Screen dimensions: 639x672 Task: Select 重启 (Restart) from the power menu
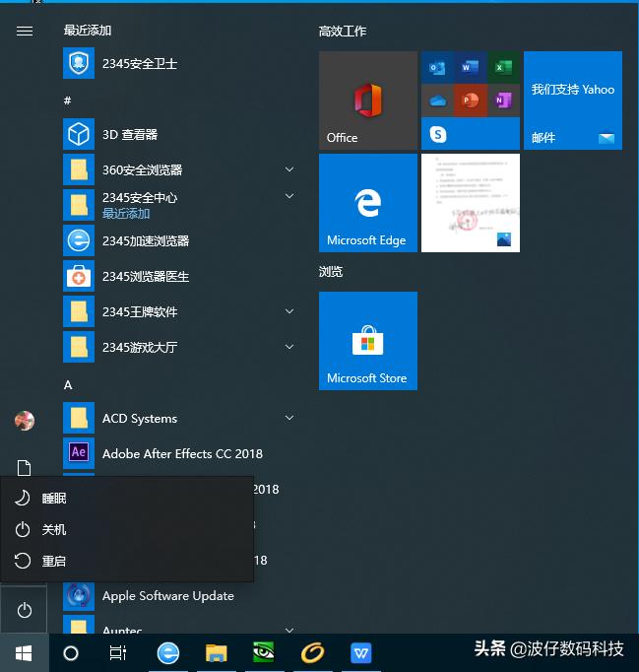[127, 561]
